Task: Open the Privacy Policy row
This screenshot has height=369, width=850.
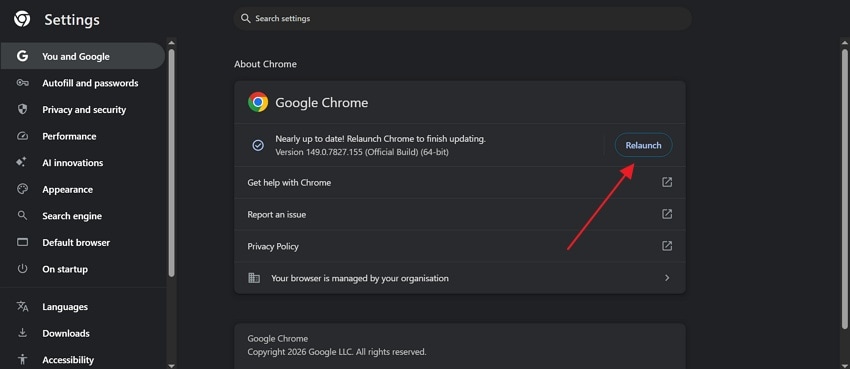Action: tap(460, 246)
